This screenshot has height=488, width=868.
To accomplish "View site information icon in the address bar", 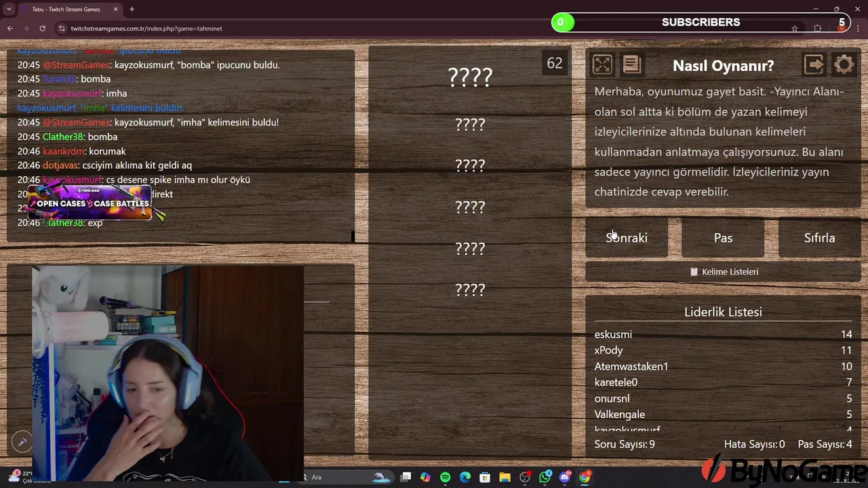I will 62,28.
